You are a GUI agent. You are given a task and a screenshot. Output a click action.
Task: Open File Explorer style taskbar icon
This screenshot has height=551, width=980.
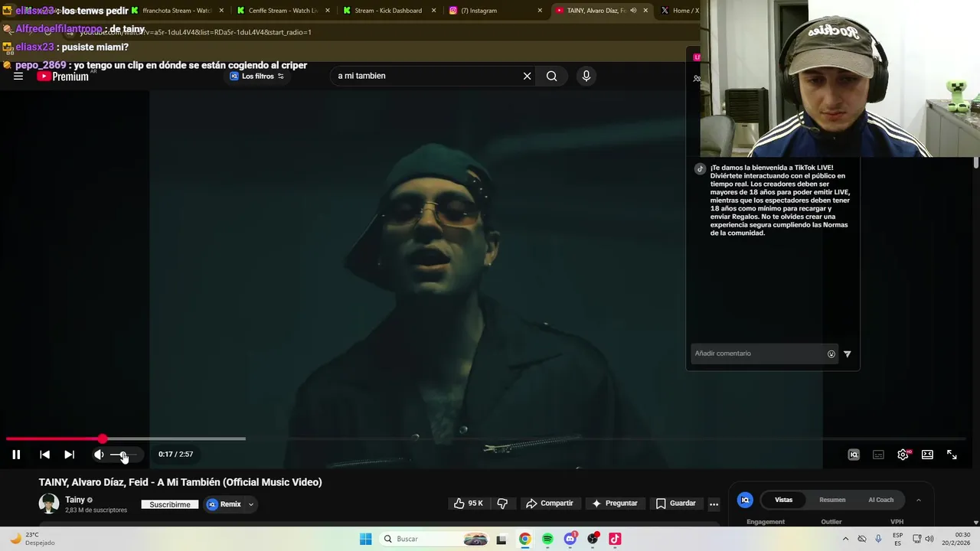[501, 539]
